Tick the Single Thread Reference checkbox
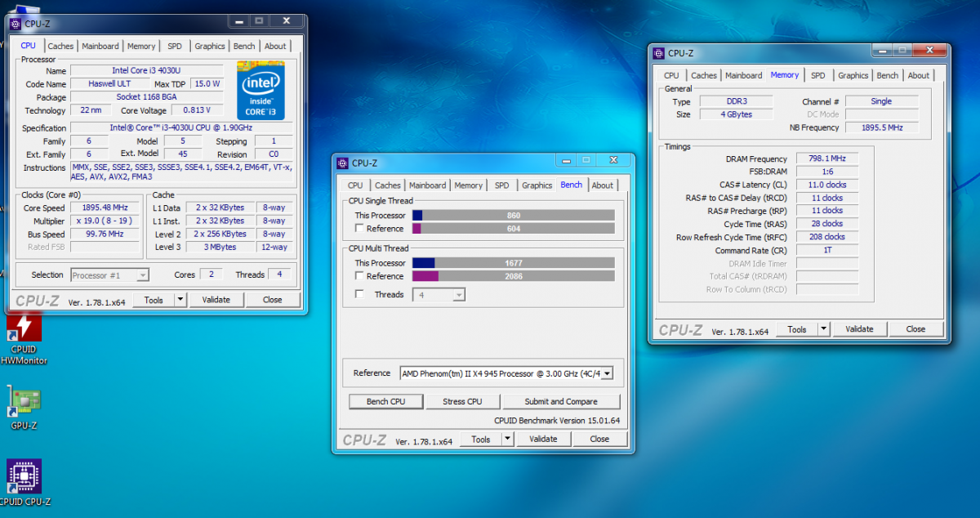The image size is (980, 518). [x=359, y=229]
